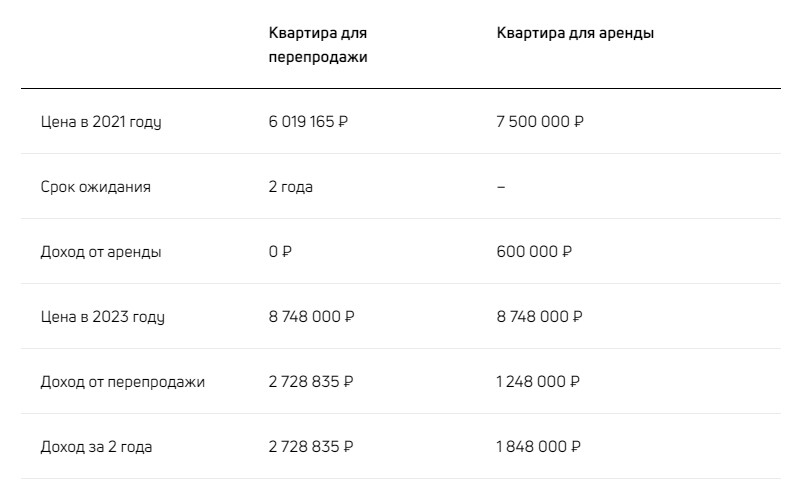Click the 6 019 165 ₽ price cell
Image resolution: width=797 pixels, height=492 pixels.
[x=308, y=122]
